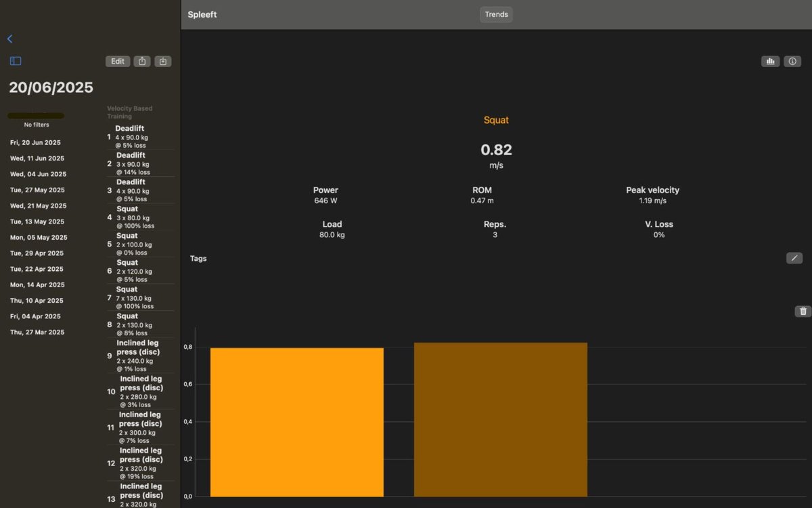Click the 20/06/2025 date heading
The height and width of the screenshot is (508, 812).
coord(51,87)
